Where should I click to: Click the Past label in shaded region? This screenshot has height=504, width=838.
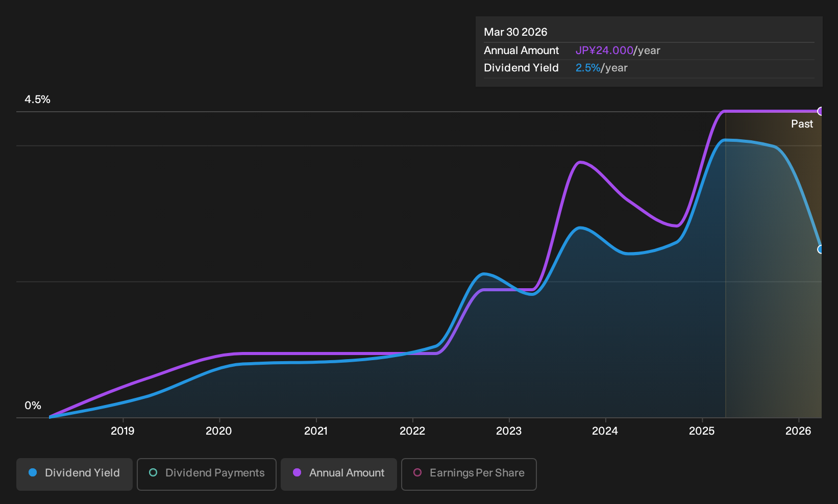802,124
